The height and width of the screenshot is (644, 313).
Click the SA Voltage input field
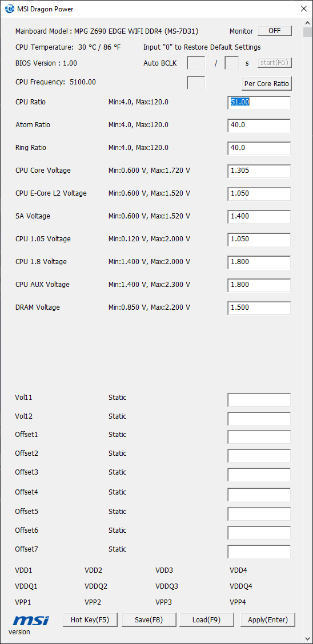[x=259, y=217]
